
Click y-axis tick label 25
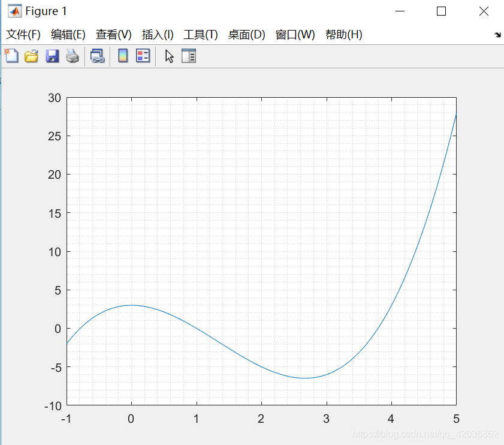(55, 136)
